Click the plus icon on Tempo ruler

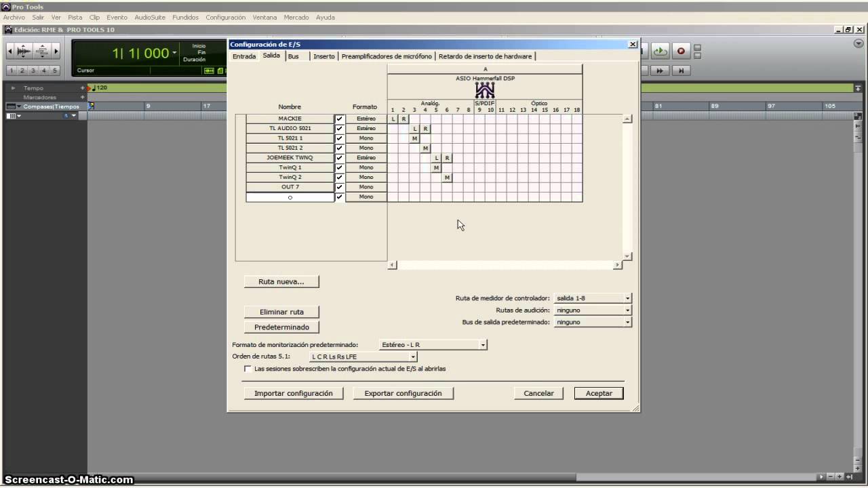83,88
